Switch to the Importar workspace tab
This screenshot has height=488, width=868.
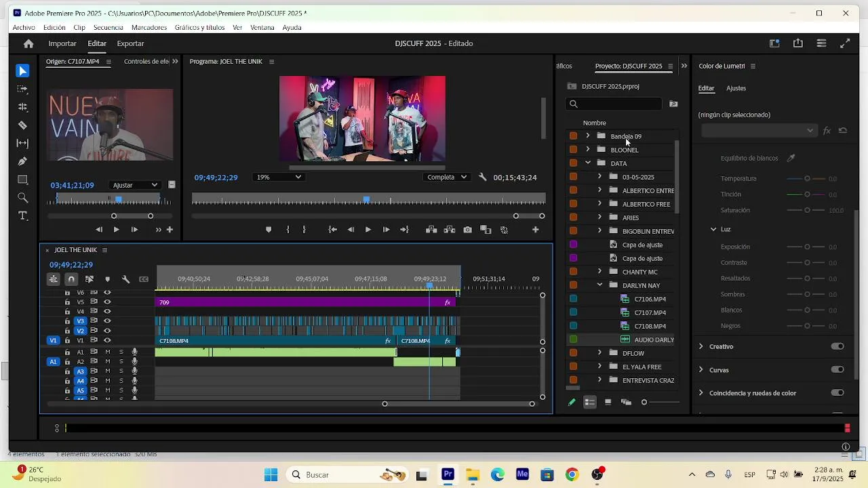62,43
